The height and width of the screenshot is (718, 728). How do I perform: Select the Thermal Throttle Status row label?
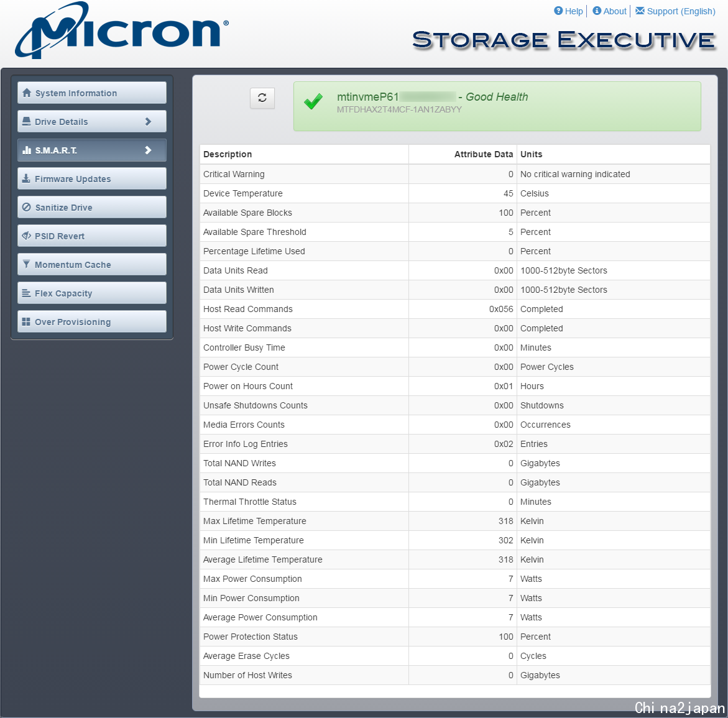pos(250,502)
